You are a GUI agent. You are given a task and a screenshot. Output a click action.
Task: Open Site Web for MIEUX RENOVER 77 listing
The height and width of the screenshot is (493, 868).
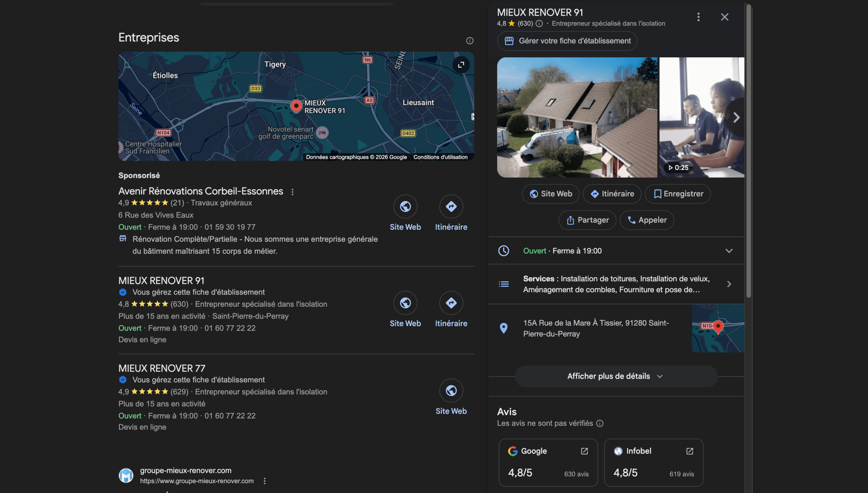[x=451, y=397]
